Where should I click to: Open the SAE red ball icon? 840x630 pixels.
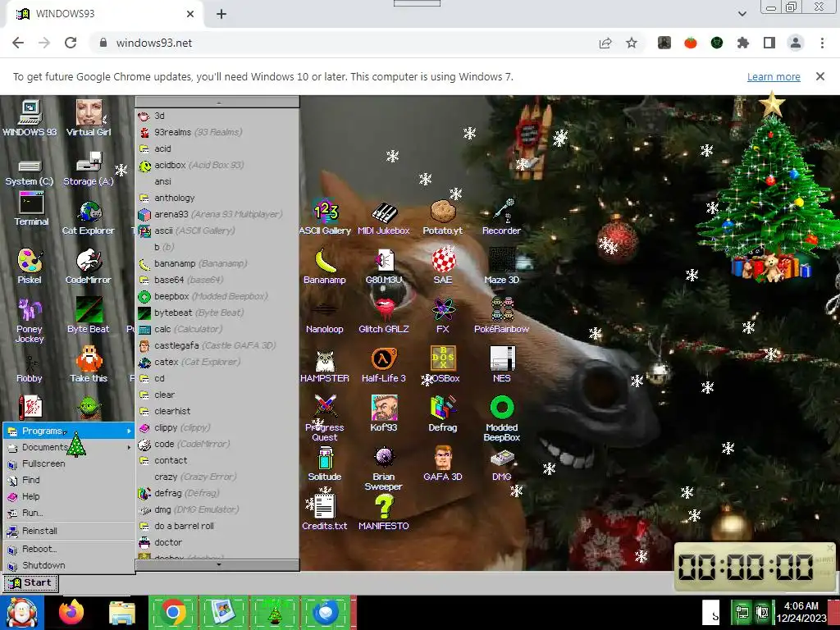(443, 267)
